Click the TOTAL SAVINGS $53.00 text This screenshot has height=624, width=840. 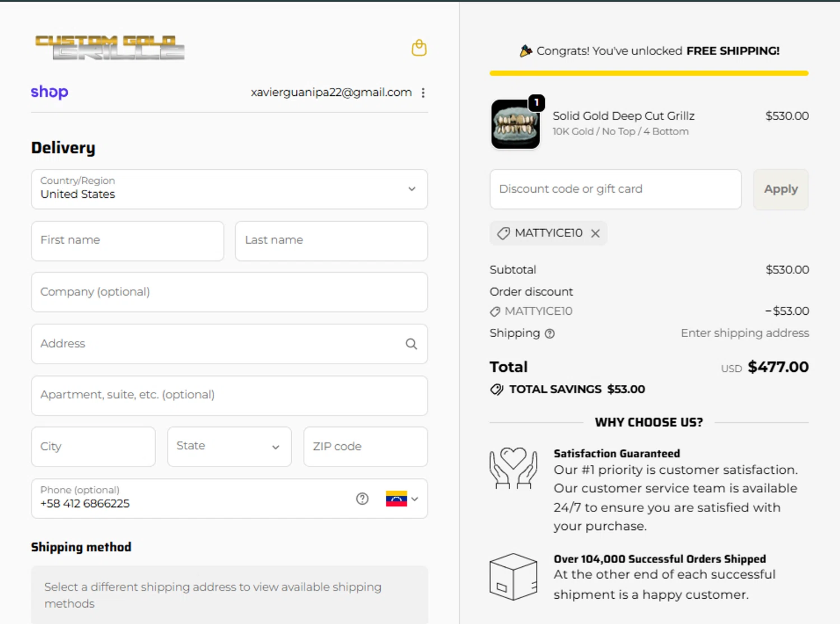(x=577, y=389)
